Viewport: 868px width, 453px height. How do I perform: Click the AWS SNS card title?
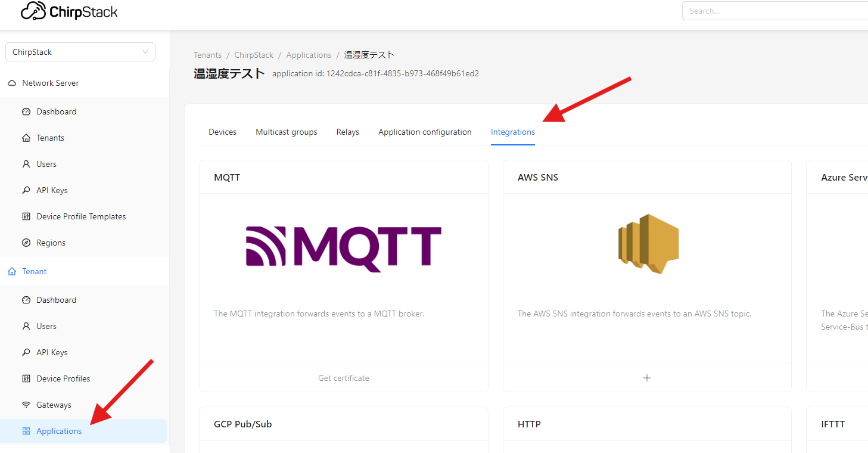(x=538, y=178)
